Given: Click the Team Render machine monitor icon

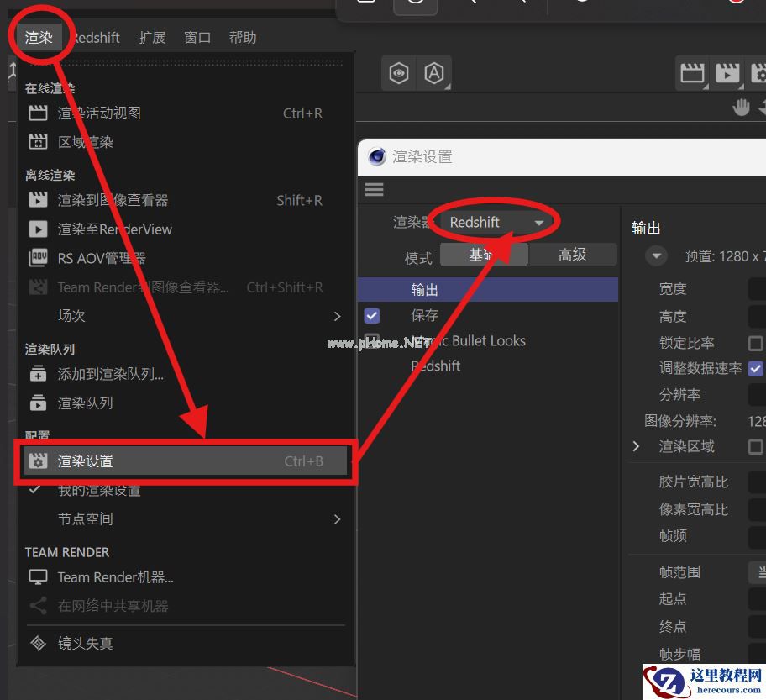Looking at the screenshot, I should tap(38, 576).
